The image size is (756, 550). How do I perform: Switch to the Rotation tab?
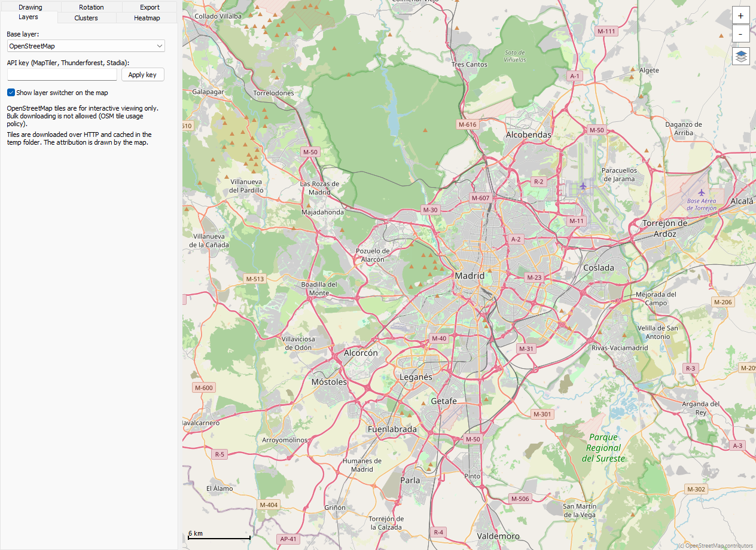(x=92, y=7)
